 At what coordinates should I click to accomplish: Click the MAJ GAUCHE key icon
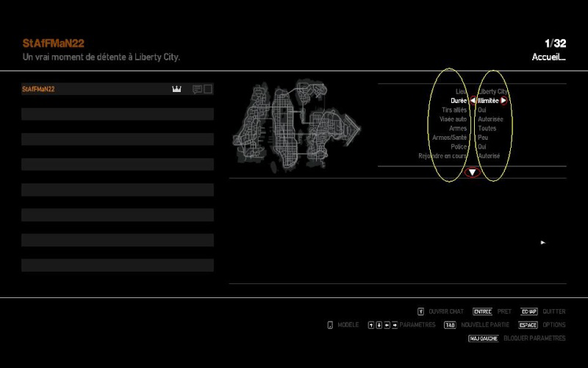(x=484, y=339)
